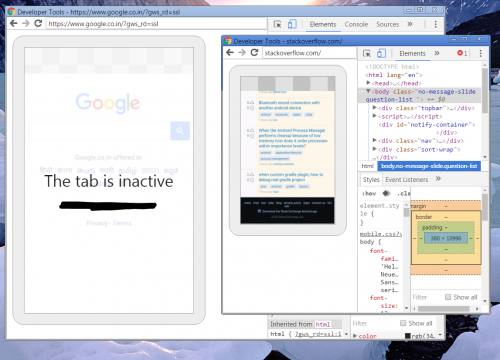Open kebab menu in stackoverflow DevTools window
The height and width of the screenshot is (360, 500).
480,53
